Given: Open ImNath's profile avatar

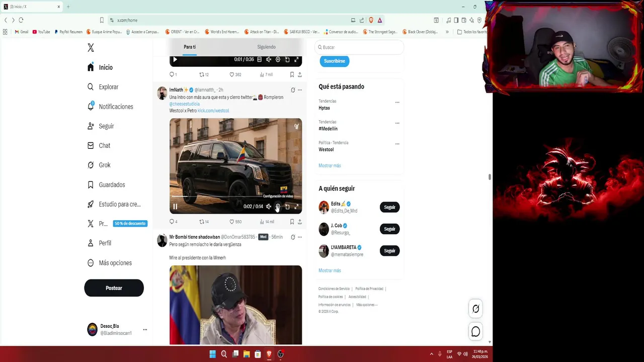Looking at the screenshot, I should coord(162,93).
